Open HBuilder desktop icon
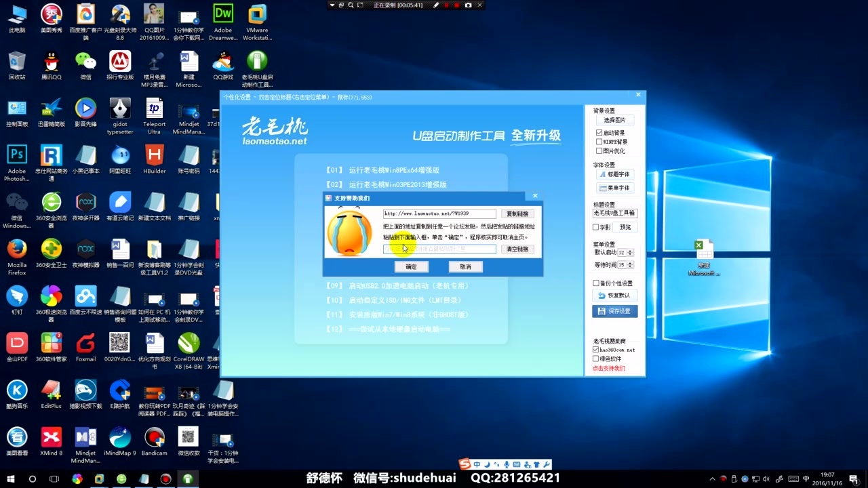Viewport: 868px width, 488px height. coord(155,159)
